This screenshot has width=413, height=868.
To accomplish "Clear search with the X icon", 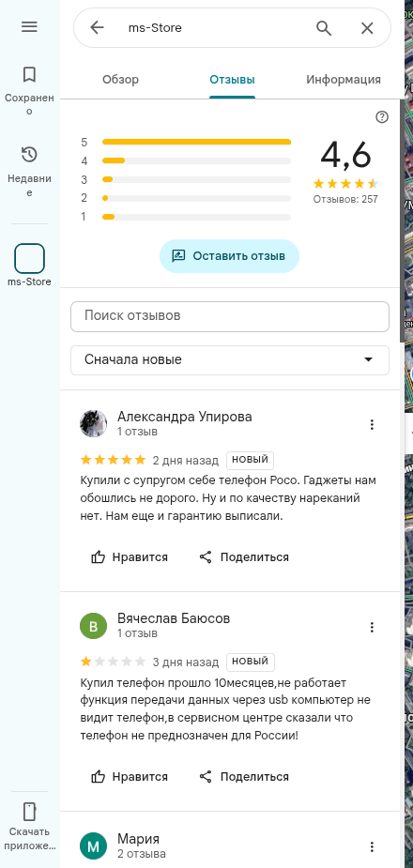I will (x=367, y=27).
